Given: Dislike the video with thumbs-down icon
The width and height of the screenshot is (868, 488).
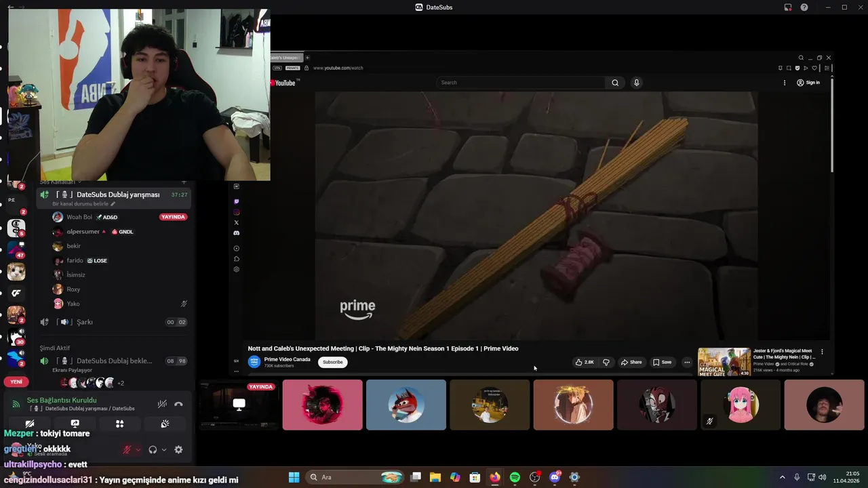Looking at the screenshot, I should click(606, 362).
